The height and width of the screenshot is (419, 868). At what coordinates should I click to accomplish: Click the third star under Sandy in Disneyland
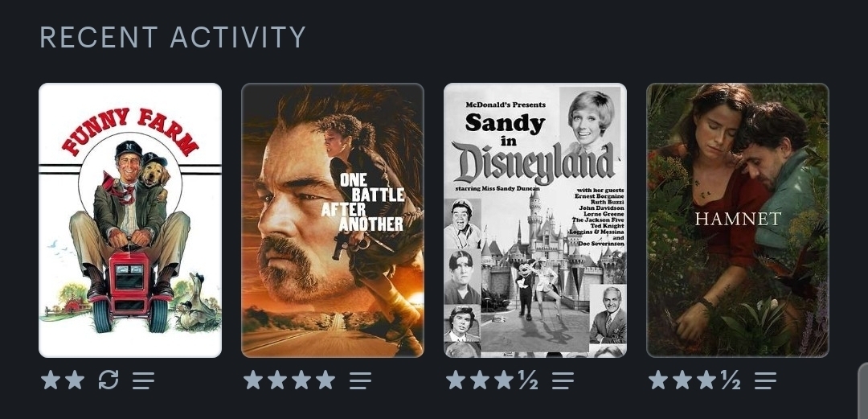(504, 380)
